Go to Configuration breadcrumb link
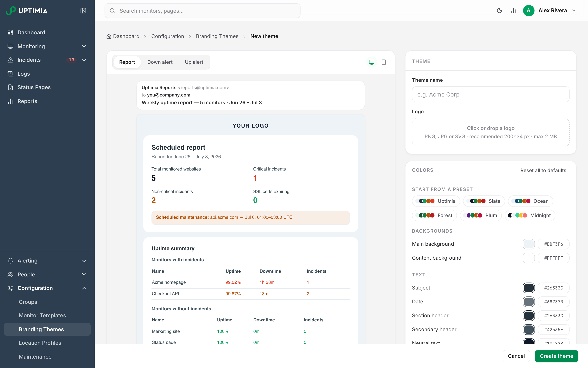The width and height of the screenshot is (588, 368). 168,36
